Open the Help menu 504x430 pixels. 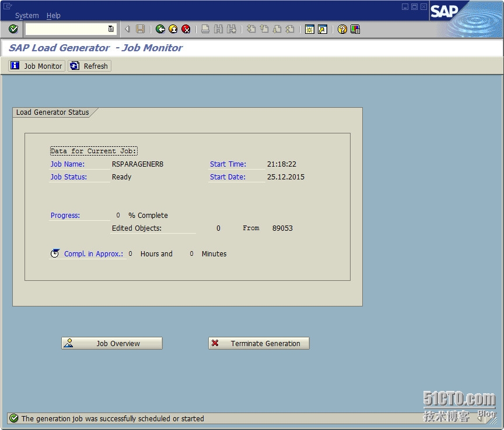tap(53, 15)
